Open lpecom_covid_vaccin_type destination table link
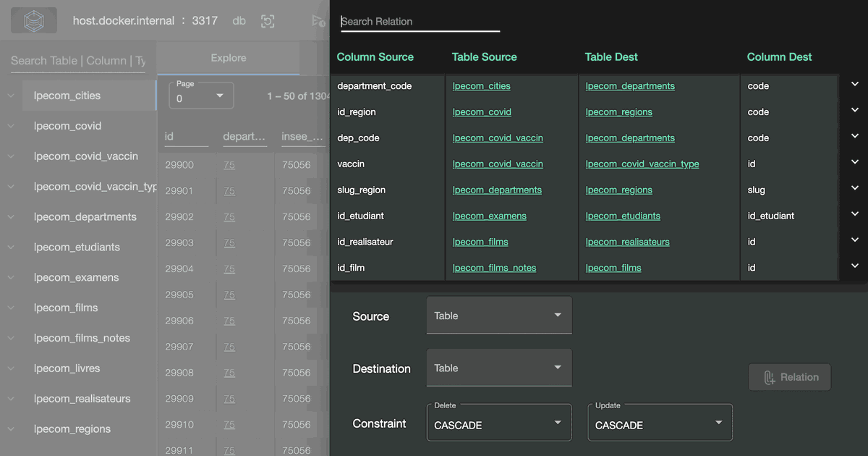The width and height of the screenshot is (868, 456). (642, 164)
